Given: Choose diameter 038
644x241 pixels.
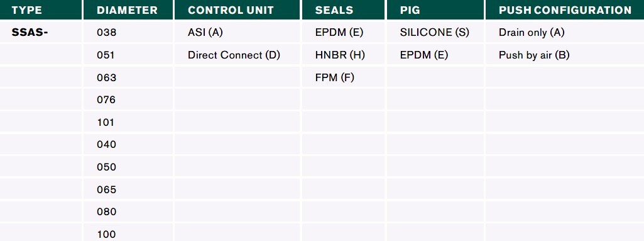Looking at the screenshot, I should coord(107,33).
